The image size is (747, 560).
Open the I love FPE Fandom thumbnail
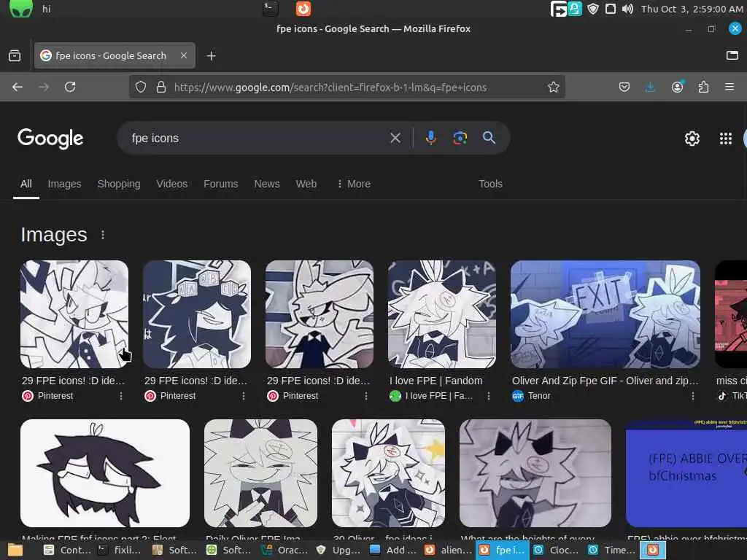(x=441, y=314)
